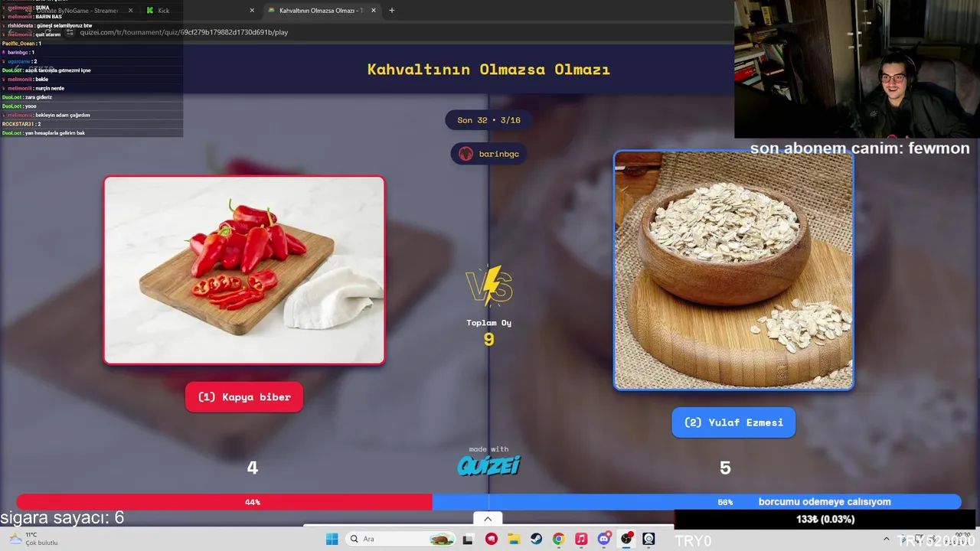Open the weather widget showing 11°C
980x551 pixels.
point(32,539)
